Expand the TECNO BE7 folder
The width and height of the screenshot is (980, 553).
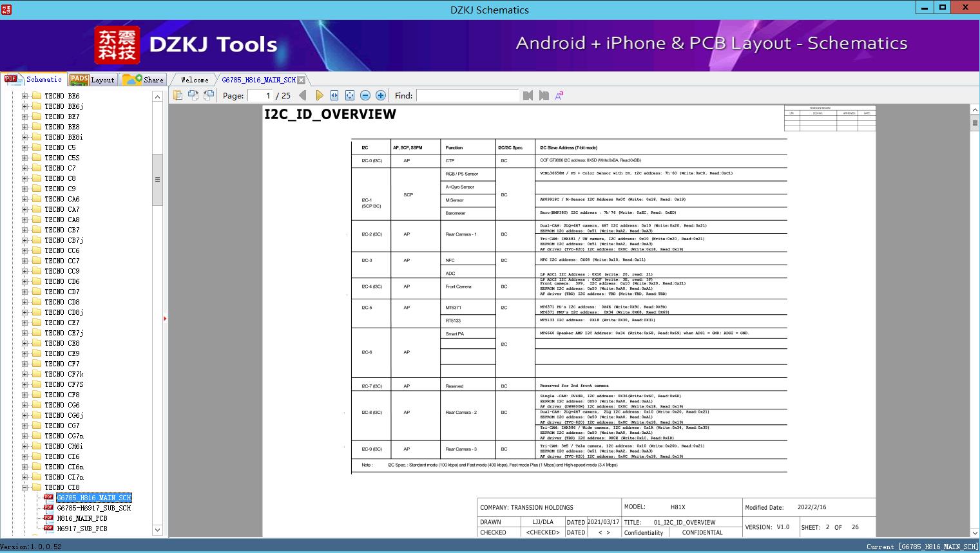pos(25,117)
